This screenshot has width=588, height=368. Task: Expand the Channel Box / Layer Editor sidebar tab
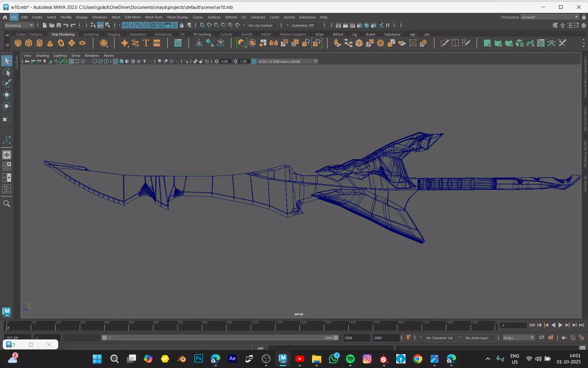[585, 77]
